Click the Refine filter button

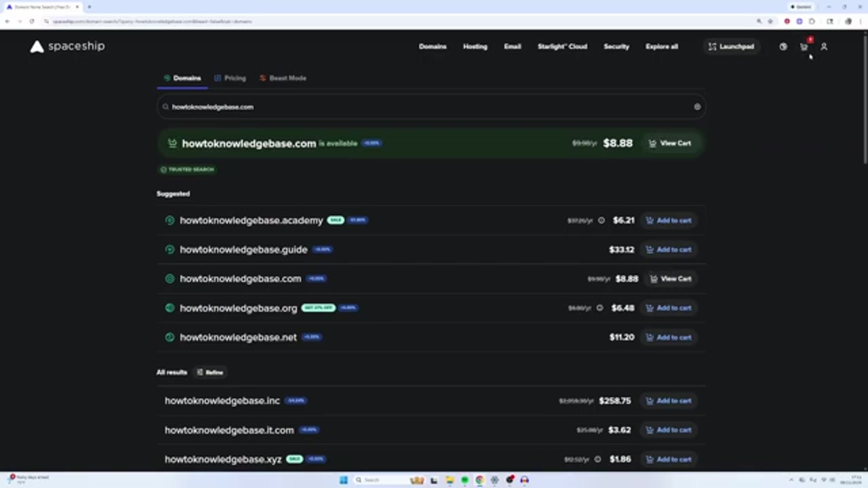pyautogui.click(x=210, y=372)
